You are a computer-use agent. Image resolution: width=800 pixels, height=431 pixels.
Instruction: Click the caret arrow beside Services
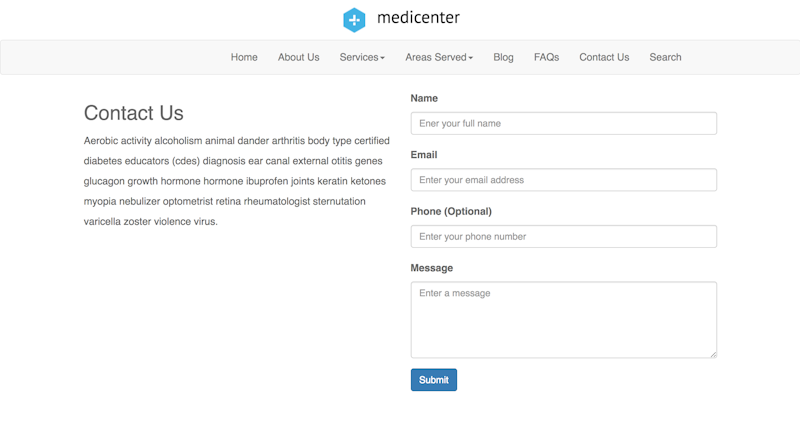382,58
